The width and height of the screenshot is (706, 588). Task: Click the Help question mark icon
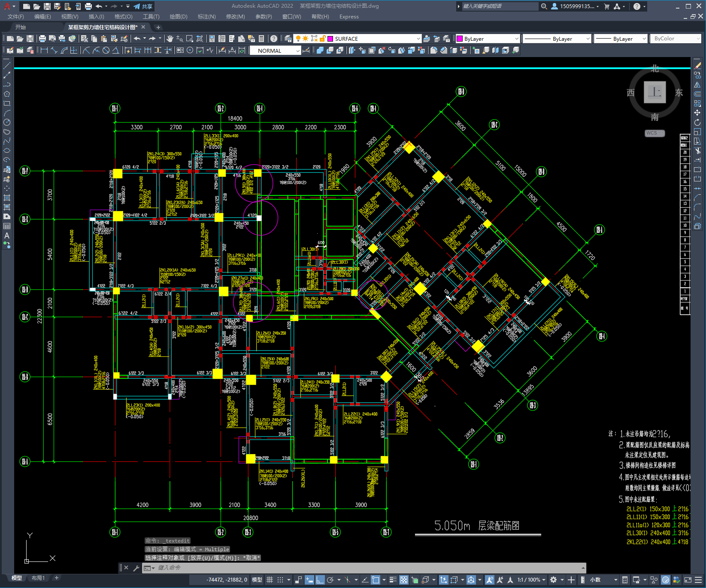(x=274, y=39)
